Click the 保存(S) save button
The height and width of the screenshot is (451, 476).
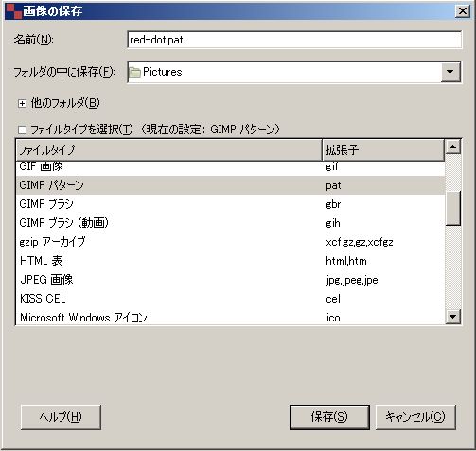[329, 417]
